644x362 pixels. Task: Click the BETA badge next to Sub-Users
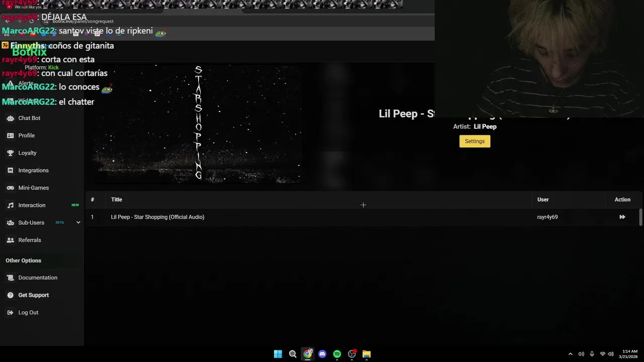pyautogui.click(x=60, y=223)
